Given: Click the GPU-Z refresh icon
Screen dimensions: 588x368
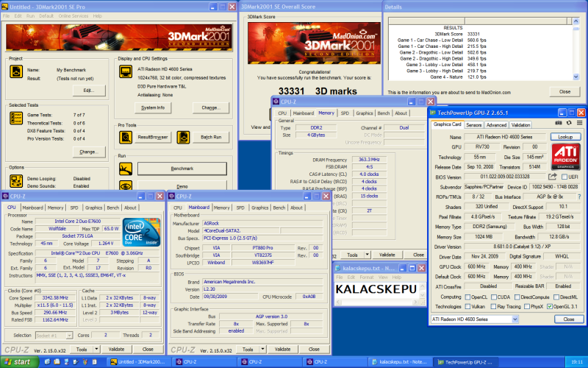Looking at the screenshot, I should (569, 123).
